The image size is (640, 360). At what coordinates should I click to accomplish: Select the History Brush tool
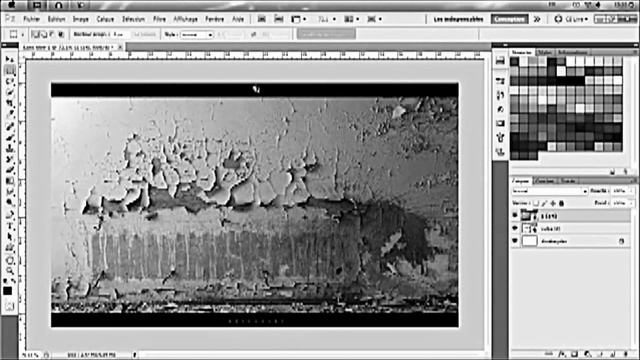click(9, 159)
